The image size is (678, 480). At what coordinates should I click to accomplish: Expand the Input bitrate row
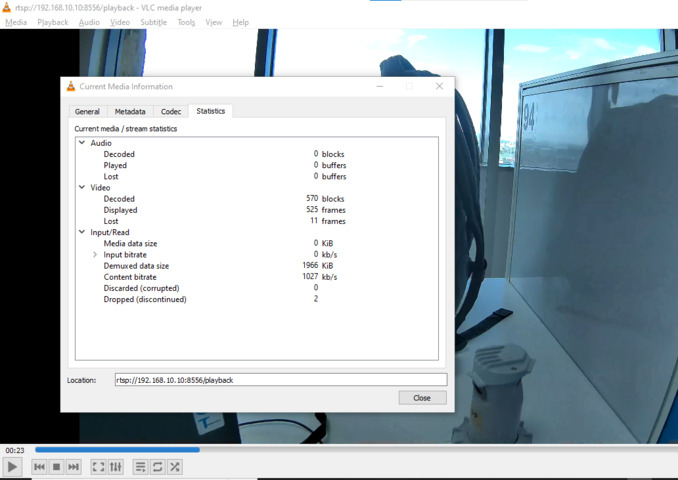(x=95, y=255)
